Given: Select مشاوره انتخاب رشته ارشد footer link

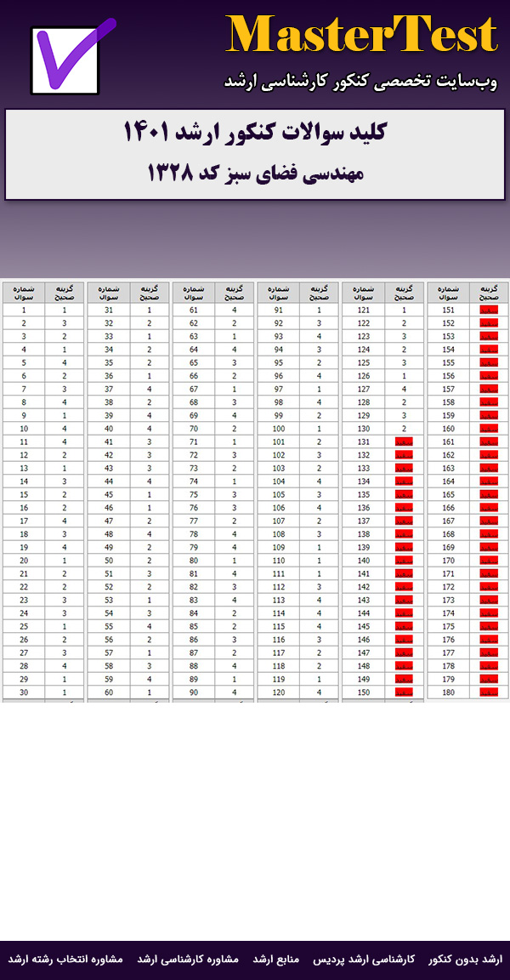Looking at the screenshot, I should (x=66, y=960).
